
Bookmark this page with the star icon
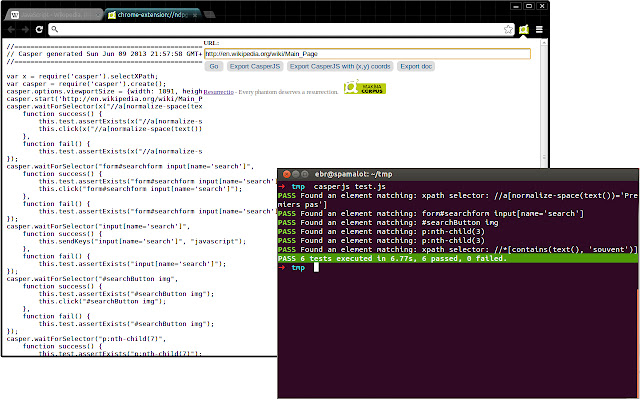510,30
